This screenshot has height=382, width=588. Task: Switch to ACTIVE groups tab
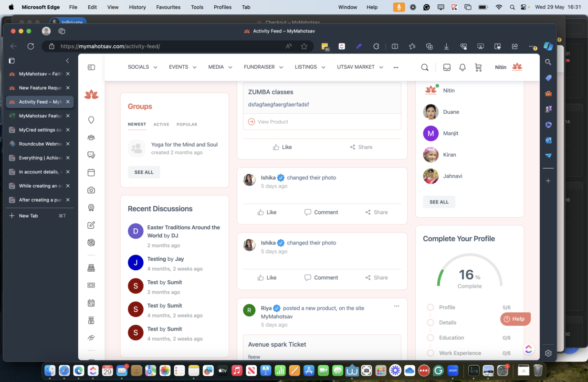[161, 124]
